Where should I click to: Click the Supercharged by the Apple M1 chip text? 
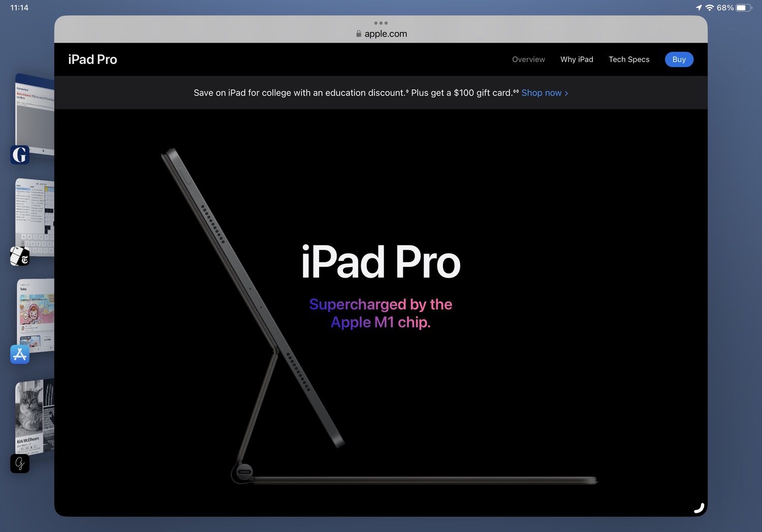381,313
